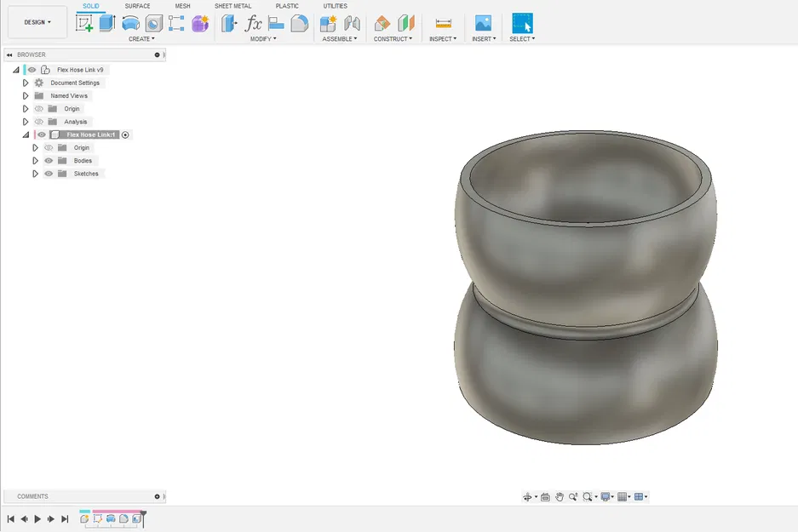Select the Orbit tool in navigation bar
Screen dimensions: 798x532
tap(527, 496)
